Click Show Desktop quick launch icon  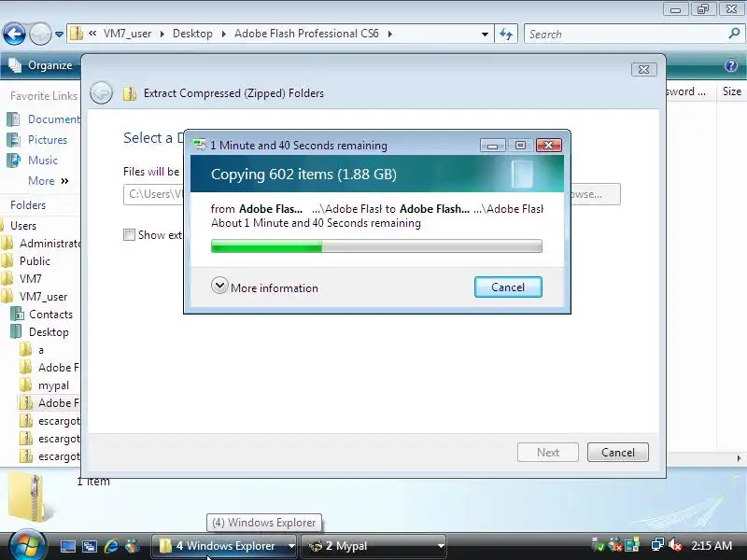pyautogui.click(x=67, y=546)
